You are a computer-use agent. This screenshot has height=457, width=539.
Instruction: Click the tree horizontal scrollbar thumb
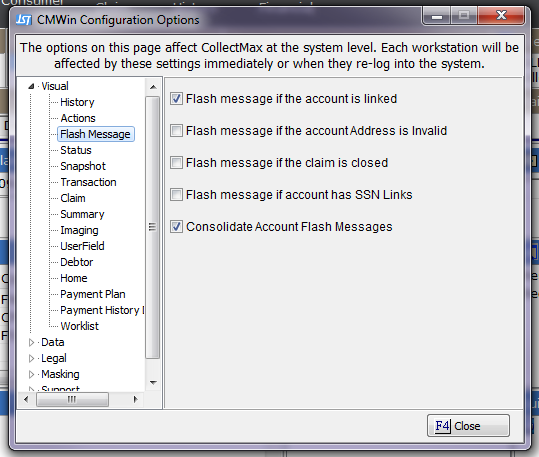point(72,399)
